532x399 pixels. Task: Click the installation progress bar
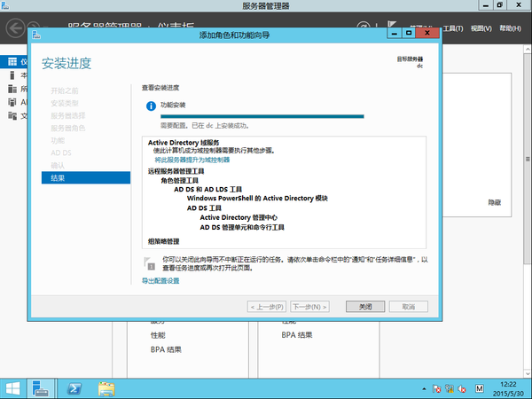coord(262,116)
